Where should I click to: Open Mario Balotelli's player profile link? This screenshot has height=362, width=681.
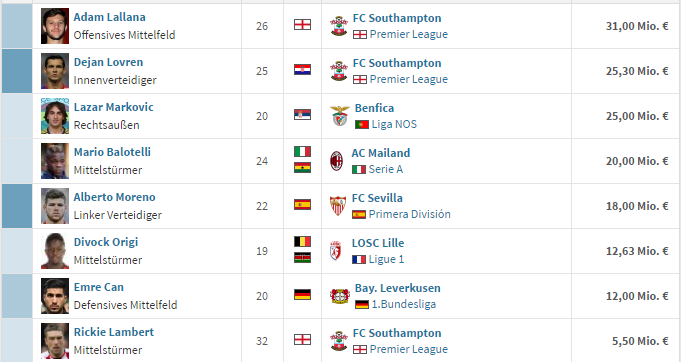tap(112, 152)
